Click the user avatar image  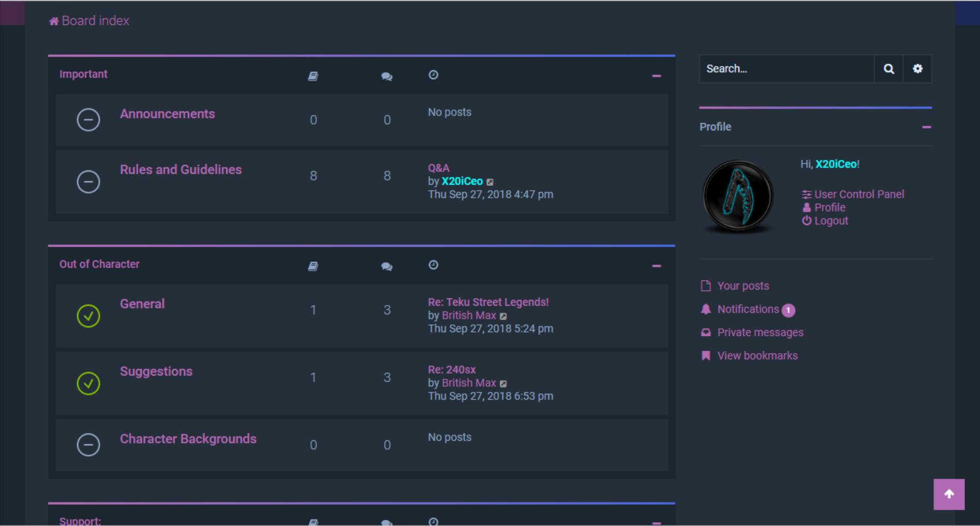pyautogui.click(x=738, y=196)
